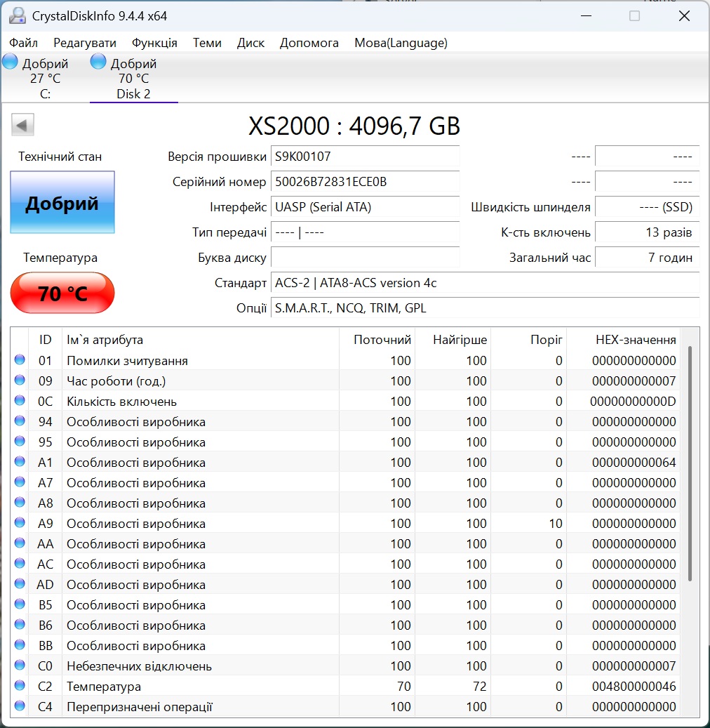710x728 pixels.
Task: Click status dot for attribute C0
Action: click(20, 666)
